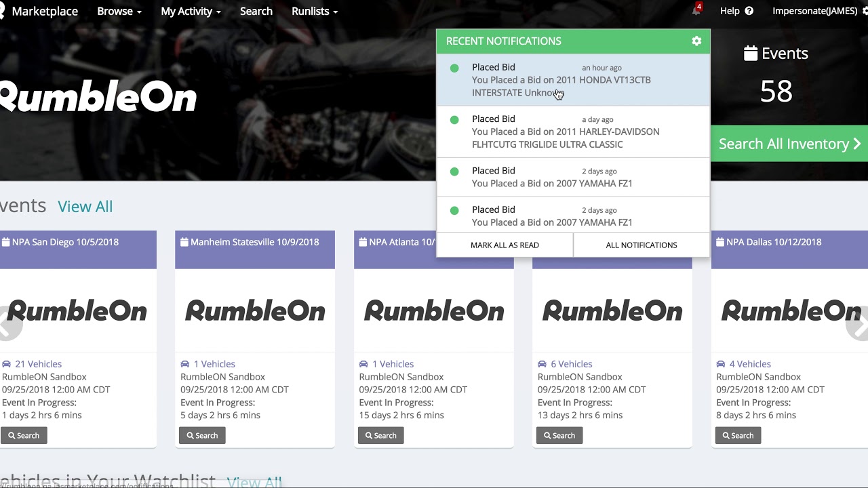This screenshot has width=868, height=488.
Task: Click car icon next to 6 Vehicles
Action: (542, 364)
